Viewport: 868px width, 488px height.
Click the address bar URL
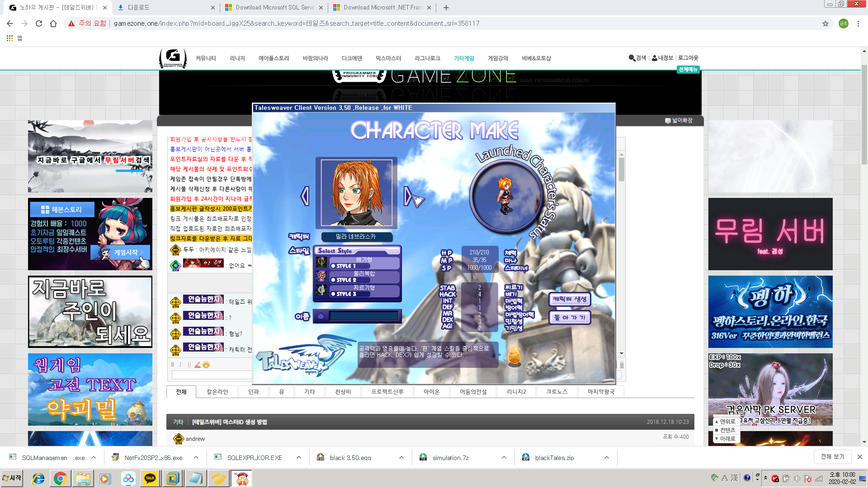click(x=297, y=23)
